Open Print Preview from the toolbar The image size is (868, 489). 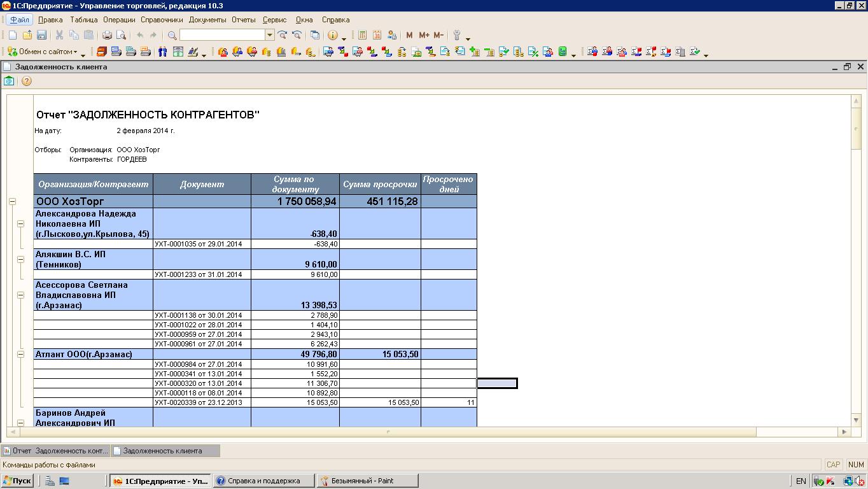[122, 36]
